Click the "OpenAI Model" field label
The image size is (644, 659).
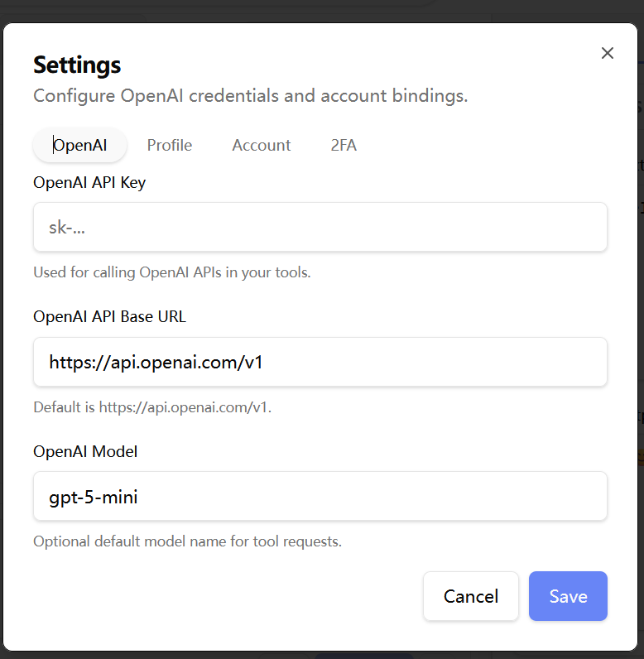point(85,451)
